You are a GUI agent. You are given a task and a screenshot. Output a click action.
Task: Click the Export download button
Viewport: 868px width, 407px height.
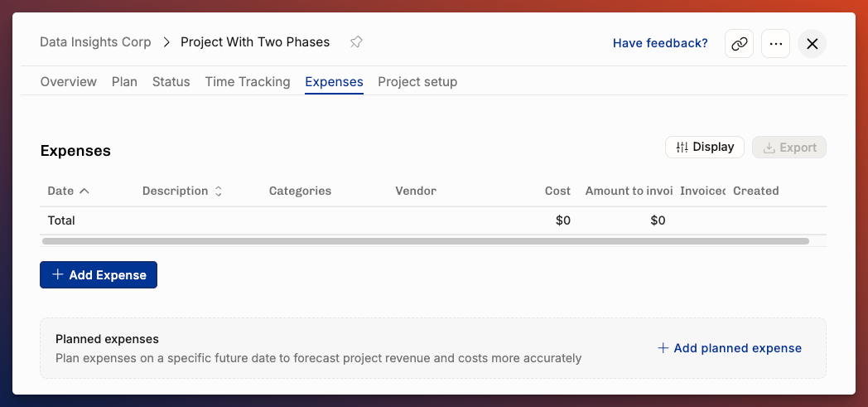tap(788, 148)
